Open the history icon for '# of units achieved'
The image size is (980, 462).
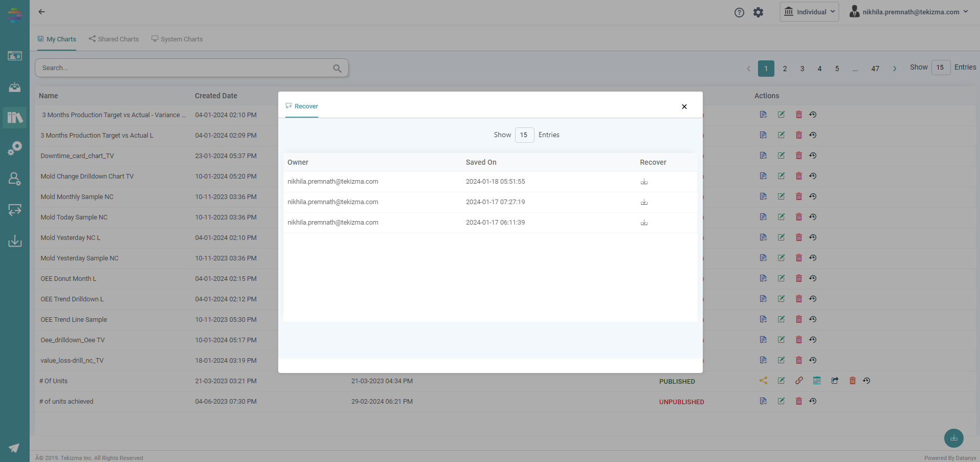click(813, 401)
